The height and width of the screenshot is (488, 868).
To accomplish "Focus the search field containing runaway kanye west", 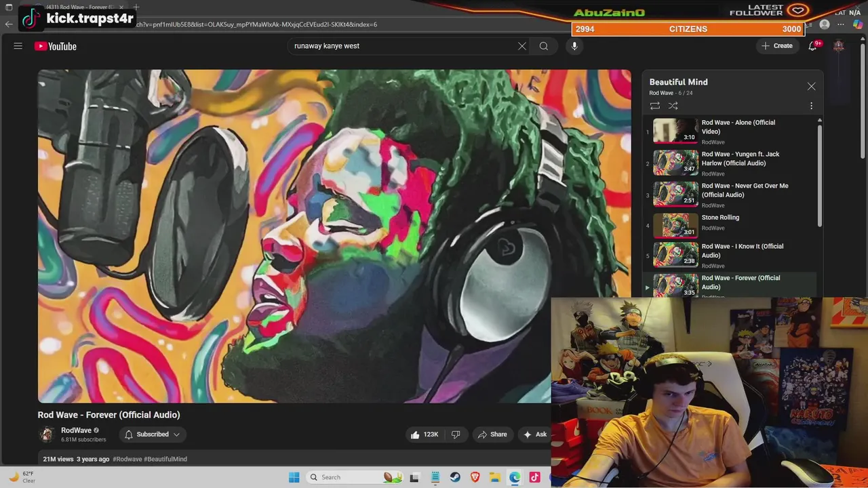I will click(x=403, y=46).
